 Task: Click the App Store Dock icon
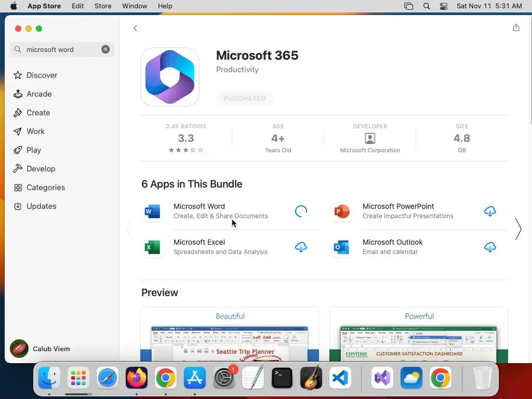(x=195, y=378)
